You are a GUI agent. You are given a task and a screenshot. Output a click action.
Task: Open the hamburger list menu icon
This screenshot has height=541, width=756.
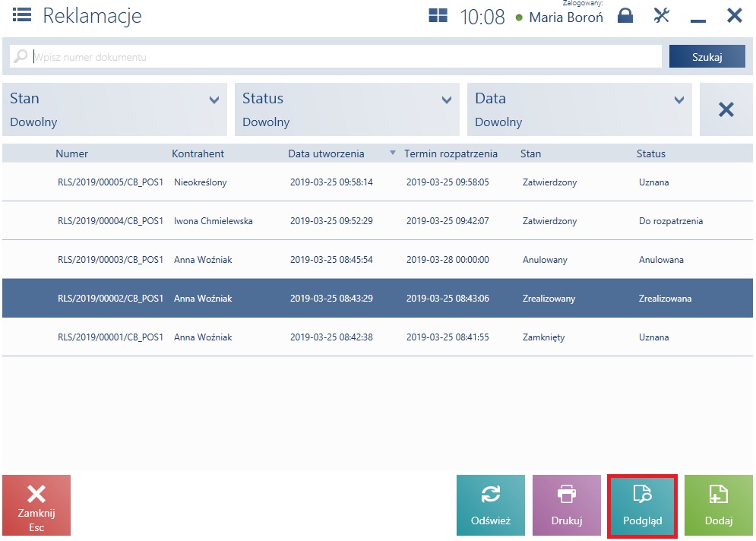click(22, 15)
